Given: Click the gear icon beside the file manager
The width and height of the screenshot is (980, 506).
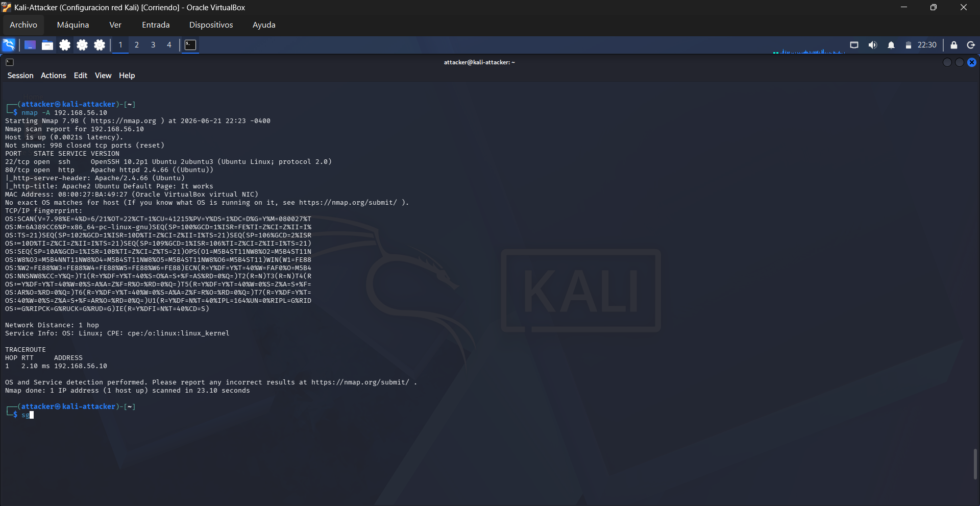Looking at the screenshot, I should [x=65, y=45].
